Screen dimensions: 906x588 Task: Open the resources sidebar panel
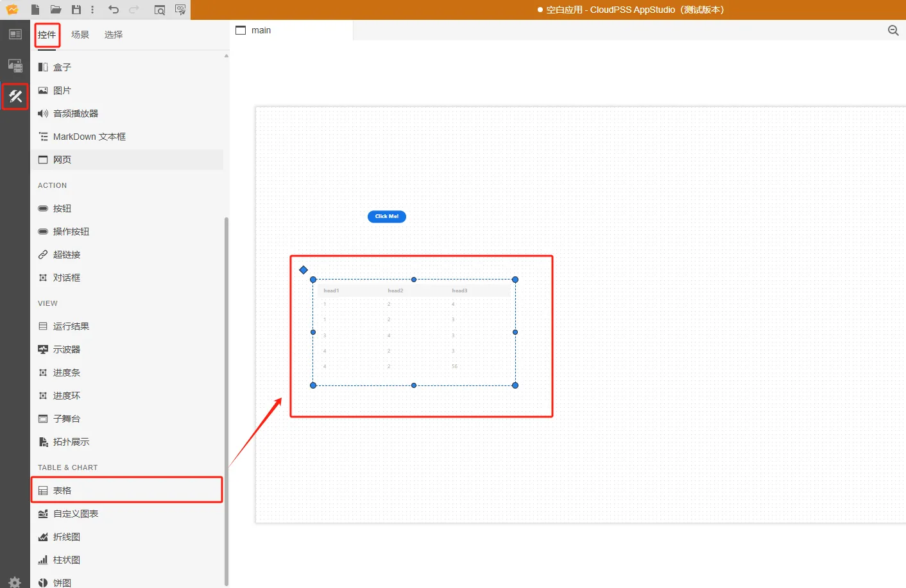[15, 65]
